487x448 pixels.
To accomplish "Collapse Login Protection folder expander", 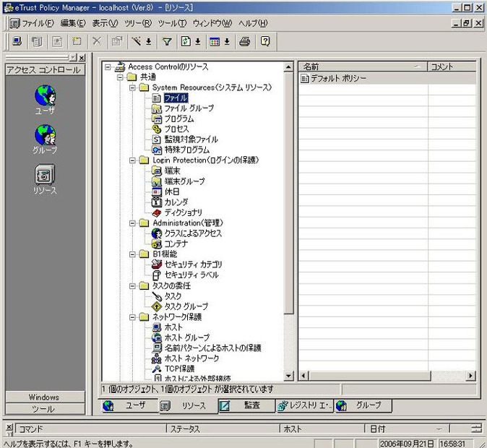I will (x=132, y=160).
